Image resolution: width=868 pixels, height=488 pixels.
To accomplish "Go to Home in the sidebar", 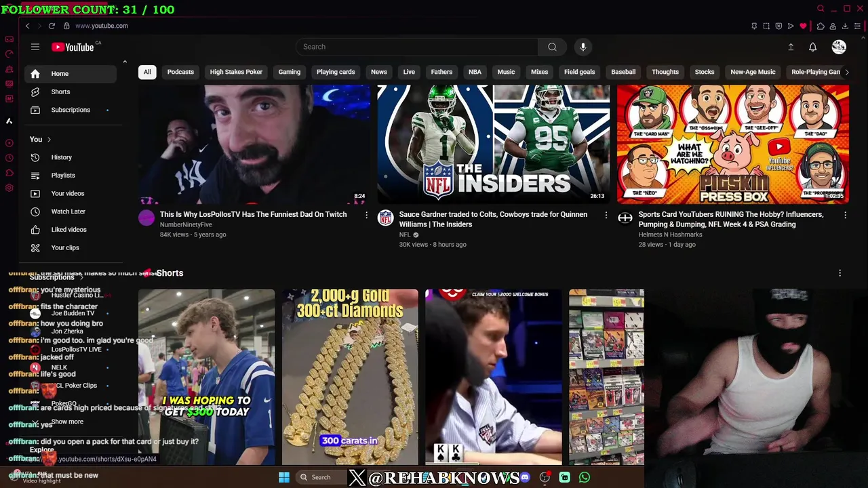I will pos(71,73).
